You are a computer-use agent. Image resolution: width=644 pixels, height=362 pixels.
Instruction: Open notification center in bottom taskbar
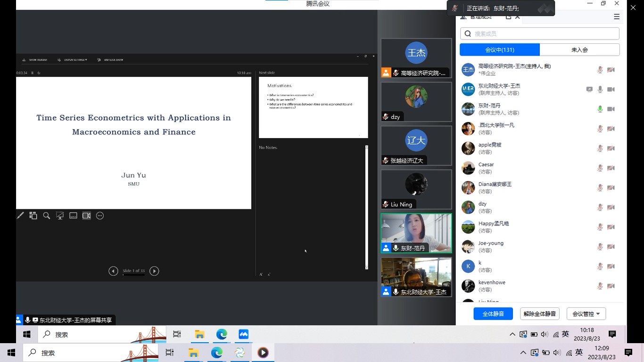coord(628,353)
